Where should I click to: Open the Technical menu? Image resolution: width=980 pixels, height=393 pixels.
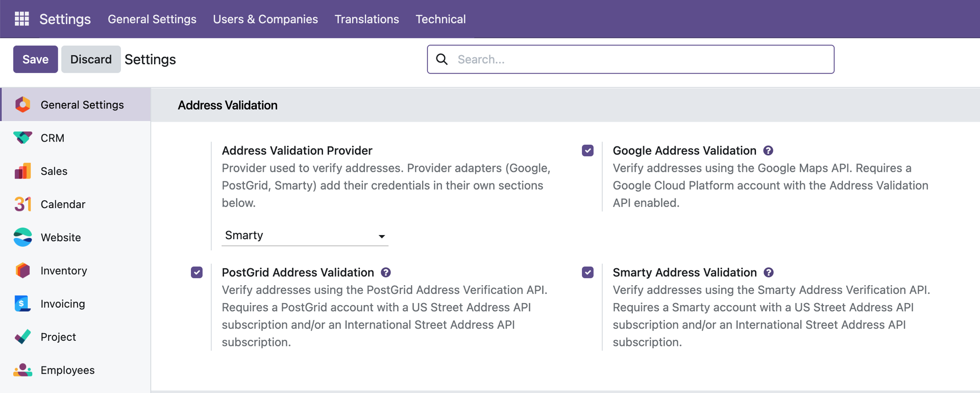[x=440, y=19]
